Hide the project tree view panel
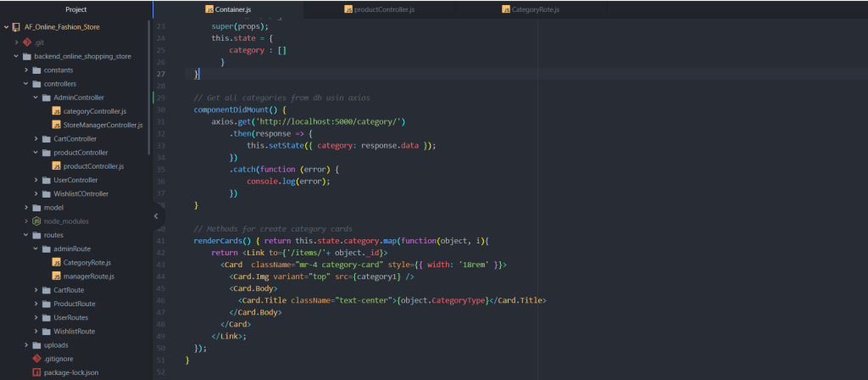This screenshot has height=380, width=868. click(x=155, y=216)
